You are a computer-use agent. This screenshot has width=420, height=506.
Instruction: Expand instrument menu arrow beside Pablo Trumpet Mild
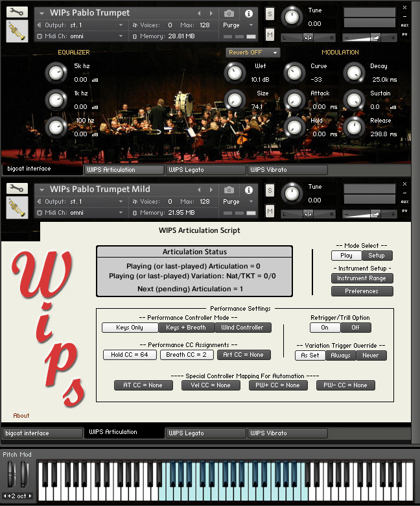tap(41, 190)
